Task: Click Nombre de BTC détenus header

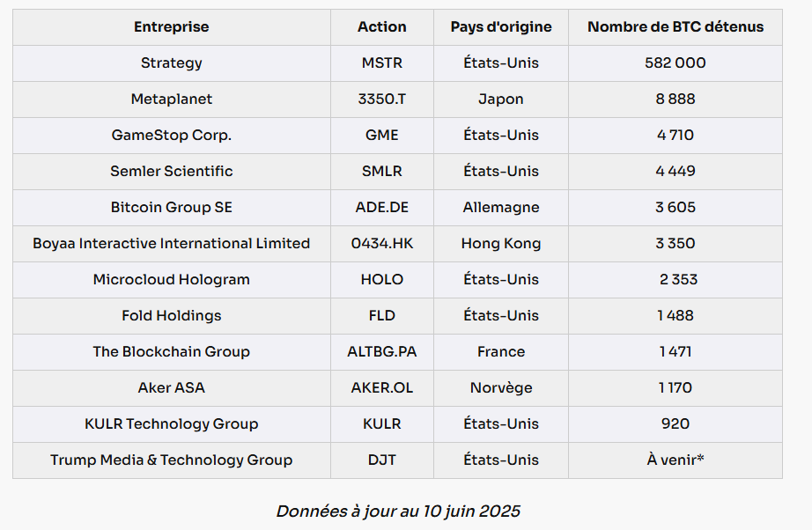Action: 675,27
